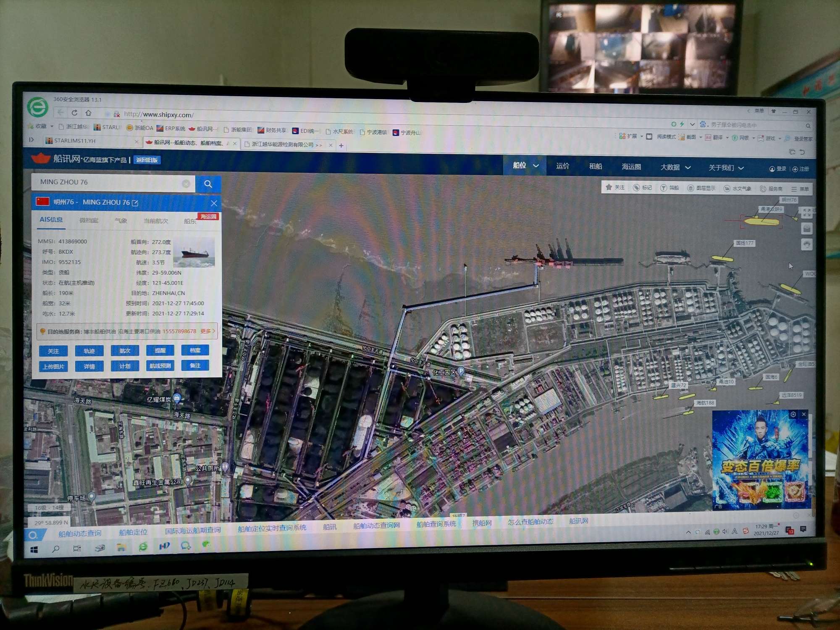Expand the address bar history chevron
840x630 pixels.
tap(692, 124)
